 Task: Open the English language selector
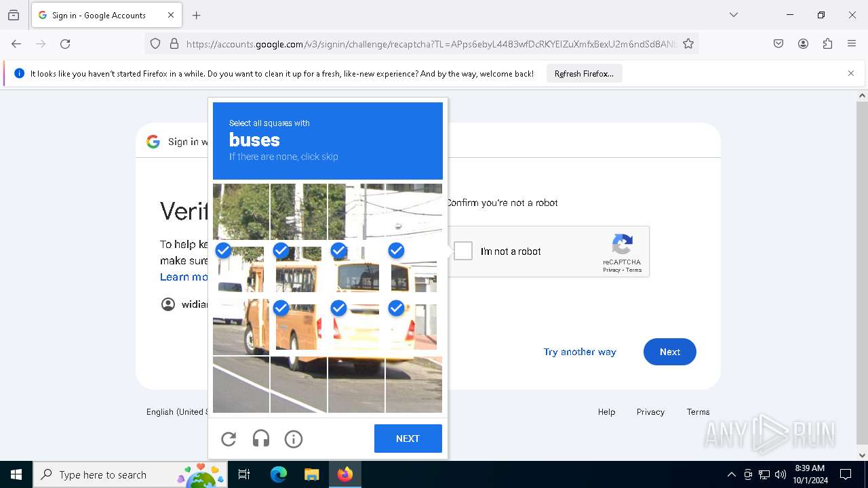tap(177, 412)
